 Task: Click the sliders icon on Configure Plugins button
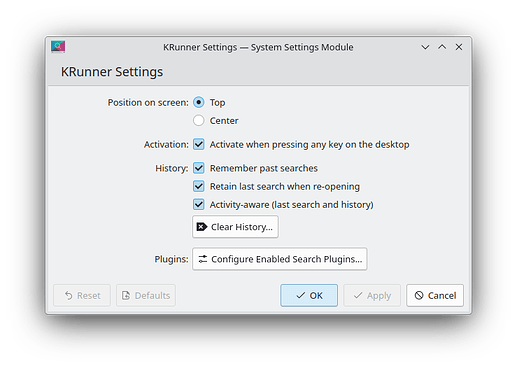pyautogui.click(x=203, y=259)
